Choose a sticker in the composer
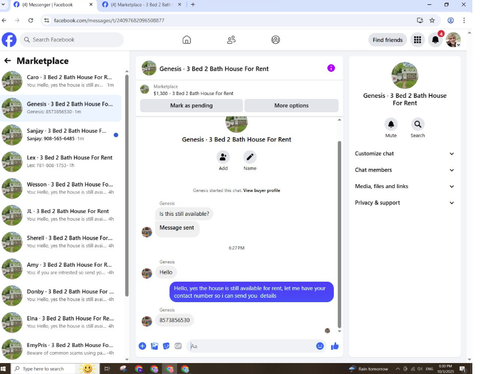500x374 pixels. 166,346
